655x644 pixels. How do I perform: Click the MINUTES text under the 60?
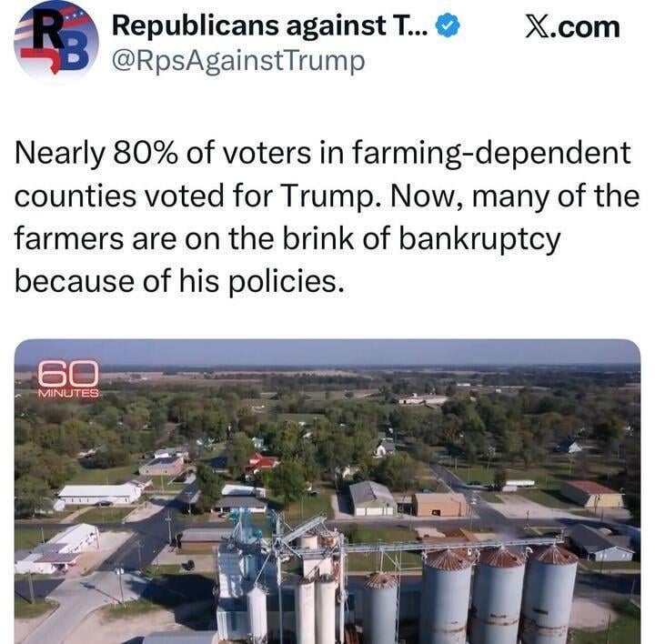pos(68,393)
